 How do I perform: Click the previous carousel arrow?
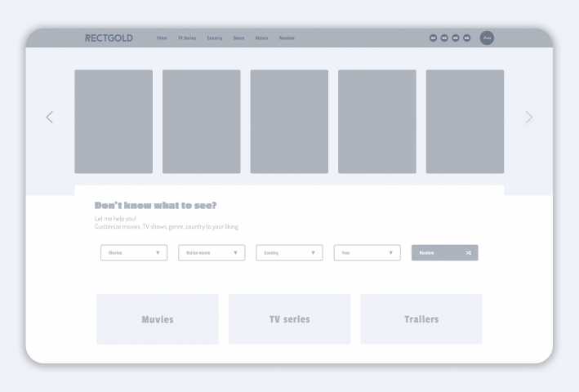click(x=50, y=117)
